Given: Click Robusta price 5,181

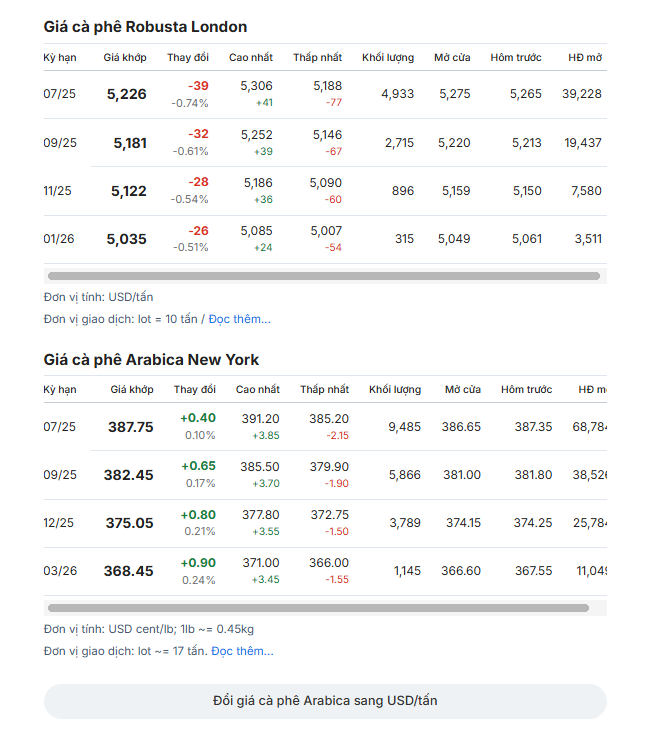Looking at the screenshot, I should 130,143.
